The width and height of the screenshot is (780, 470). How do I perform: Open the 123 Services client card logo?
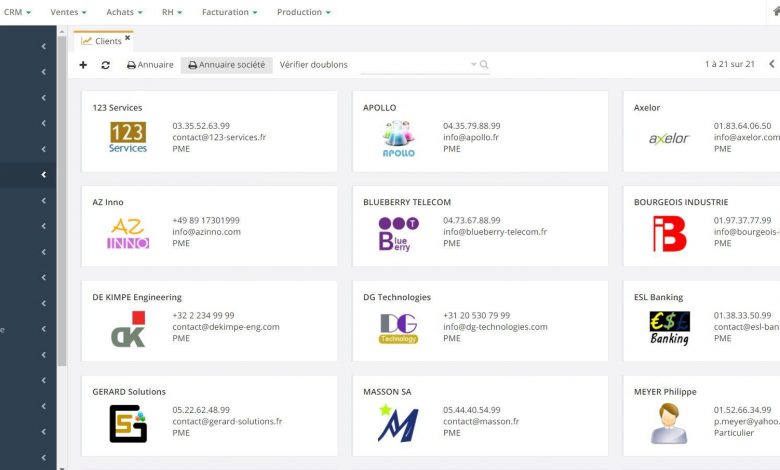pyautogui.click(x=128, y=137)
